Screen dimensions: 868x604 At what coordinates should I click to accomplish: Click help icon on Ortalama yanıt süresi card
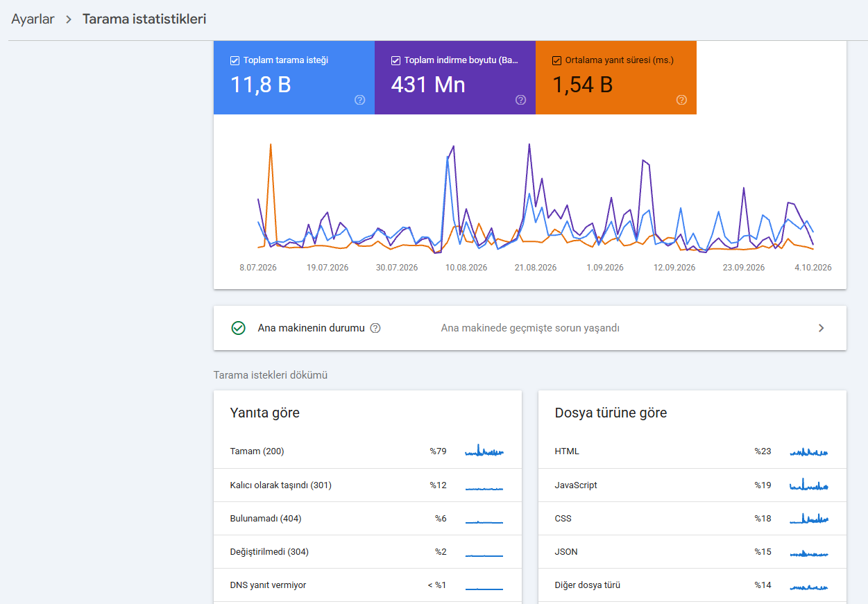tap(681, 100)
